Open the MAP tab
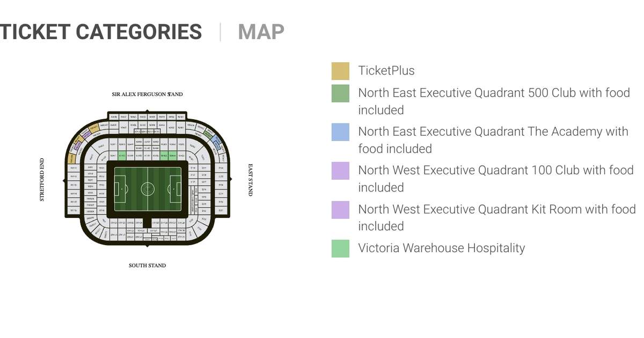The height and width of the screenshot is (338, 644). click(261, 32)
